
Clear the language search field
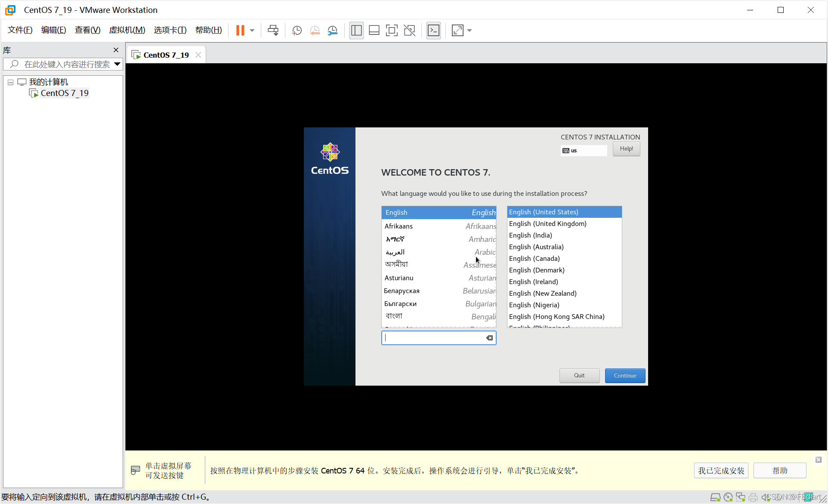(x=489, y=338)
